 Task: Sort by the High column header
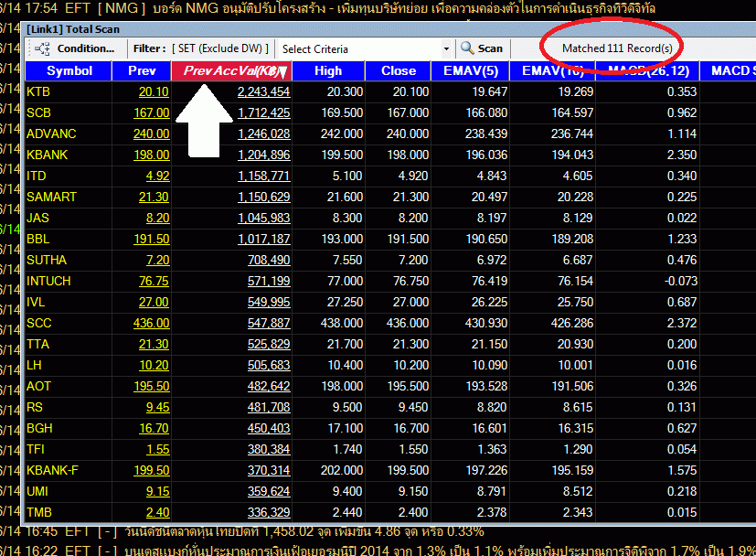[328, 71]
